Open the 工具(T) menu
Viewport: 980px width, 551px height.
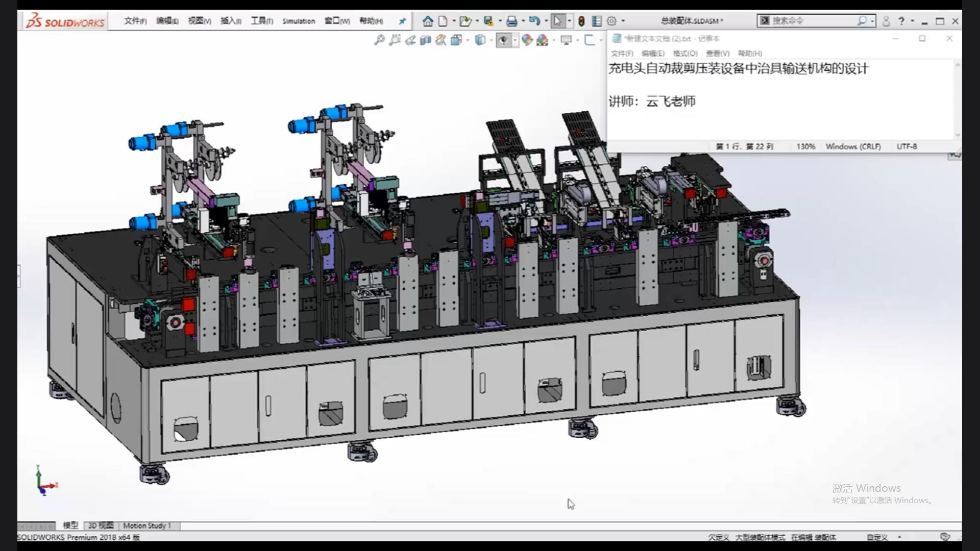262,21
